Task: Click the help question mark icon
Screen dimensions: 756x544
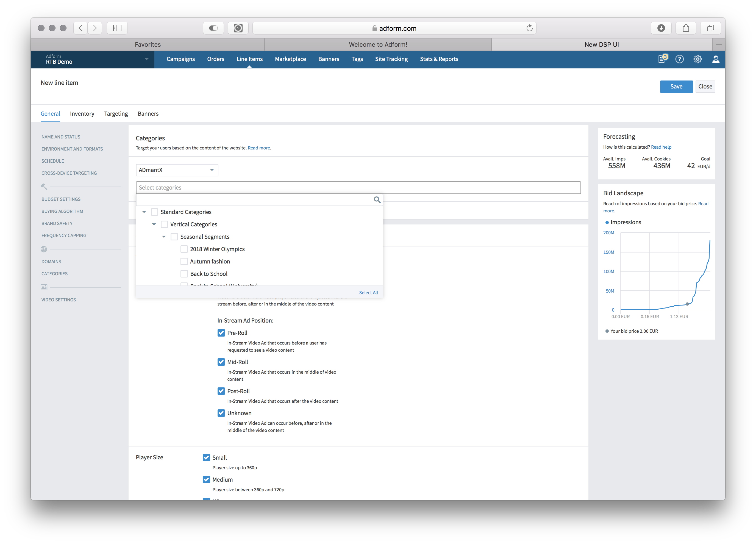Action: (x=679, y=59)
